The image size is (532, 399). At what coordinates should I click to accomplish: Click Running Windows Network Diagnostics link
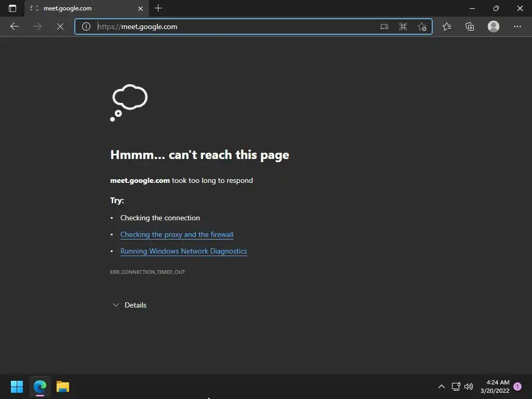click(x=183, y=251)
